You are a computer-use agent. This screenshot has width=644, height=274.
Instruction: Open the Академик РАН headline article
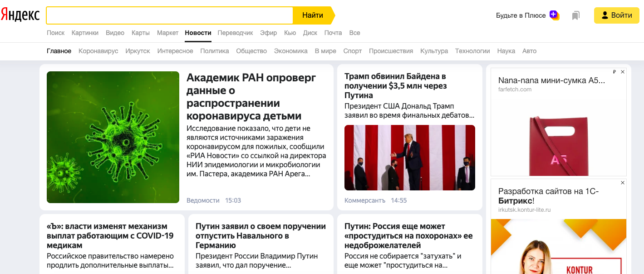click(252, 96)
